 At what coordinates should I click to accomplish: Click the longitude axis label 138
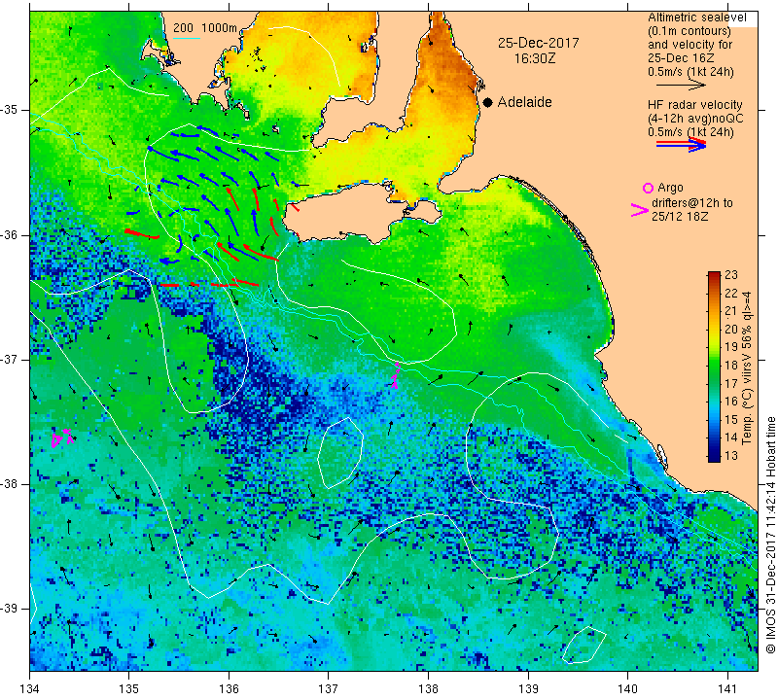tap(428, 689)
